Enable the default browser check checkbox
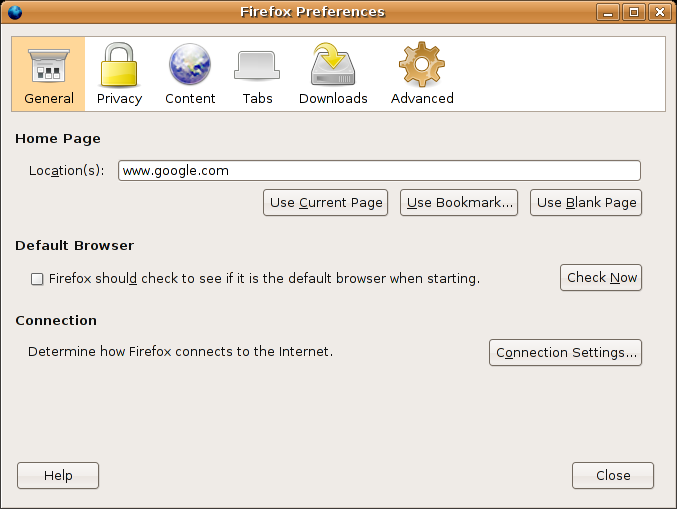Screen dimensions: 677x509 click(x=37, y=279)
